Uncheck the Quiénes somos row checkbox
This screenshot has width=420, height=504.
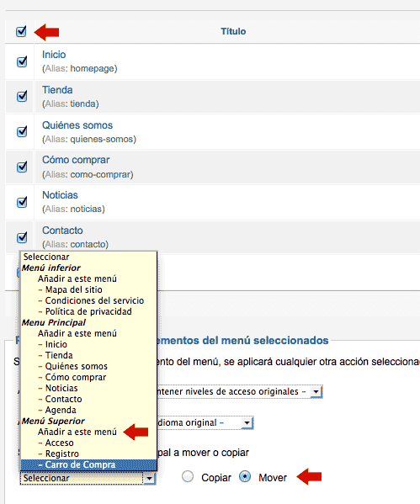[22, 131]
